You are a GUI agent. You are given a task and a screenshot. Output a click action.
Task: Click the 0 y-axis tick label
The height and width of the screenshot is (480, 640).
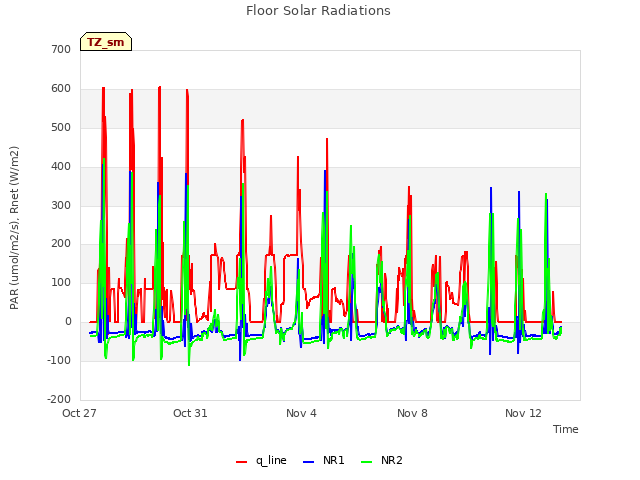[68, 322]
